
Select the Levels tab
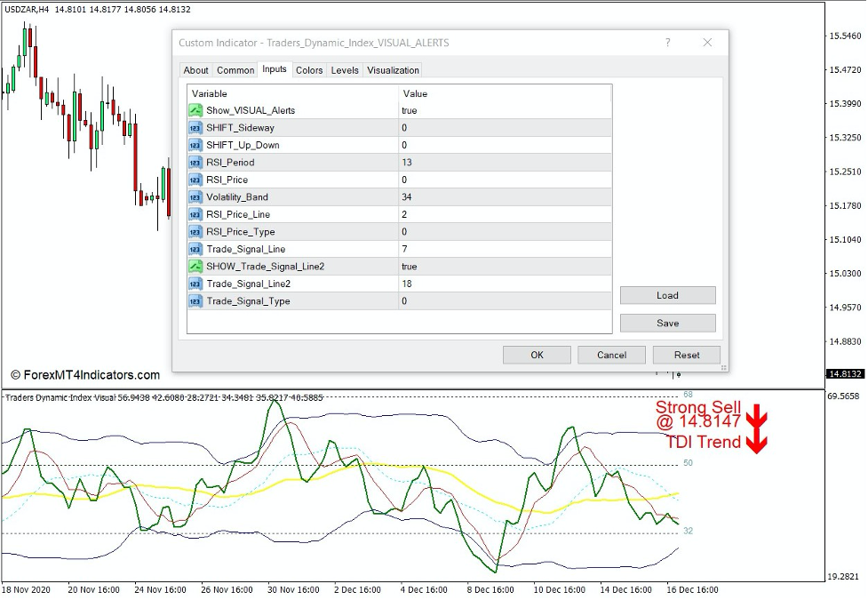click(344, 70)
